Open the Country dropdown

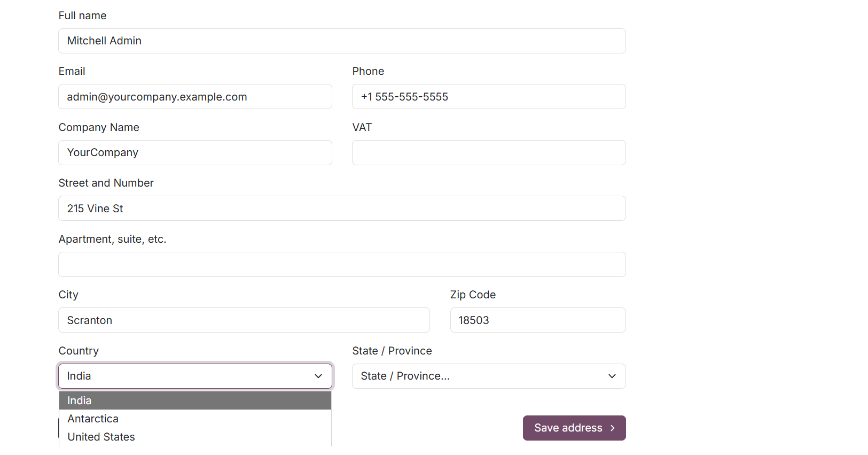(195, 376)
